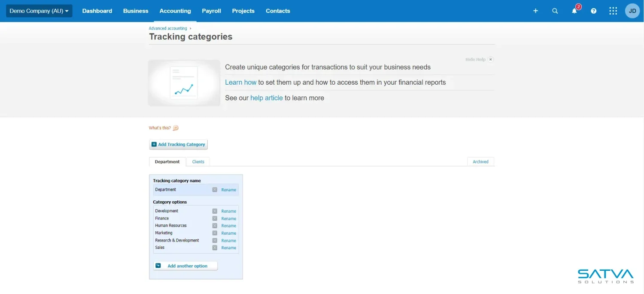This screenshot has height=294, width=644.
Task: Click the help question mark icon
Action: [594, 11]
